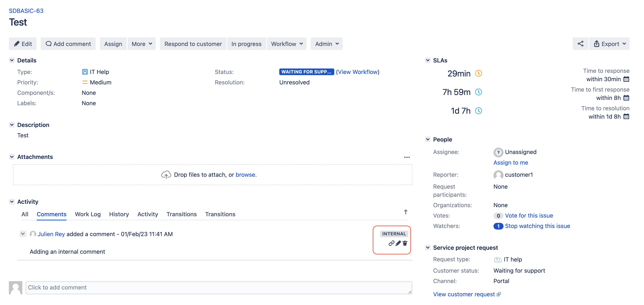Viewport: 644px width, 305px height.
Task: Delete comment using trash icon
Action: tap(405, 243)
